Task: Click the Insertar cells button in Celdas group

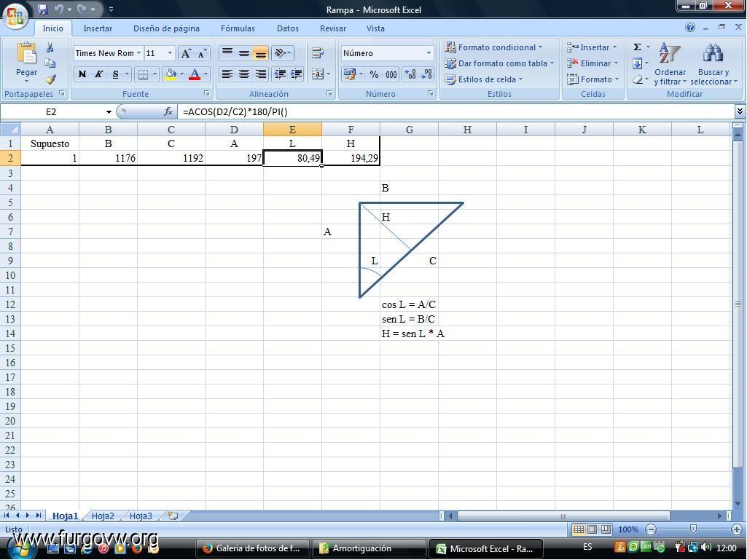Action: 591,47
